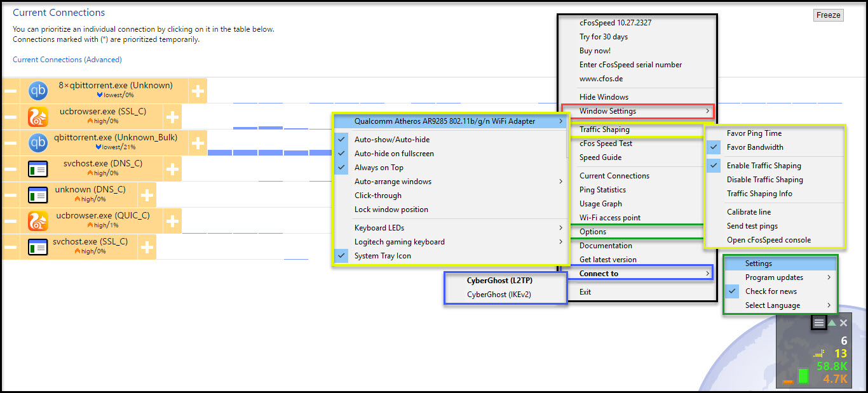Select Favor Bandwidth option
Viewport: 868px width, 393px height.
775,147
